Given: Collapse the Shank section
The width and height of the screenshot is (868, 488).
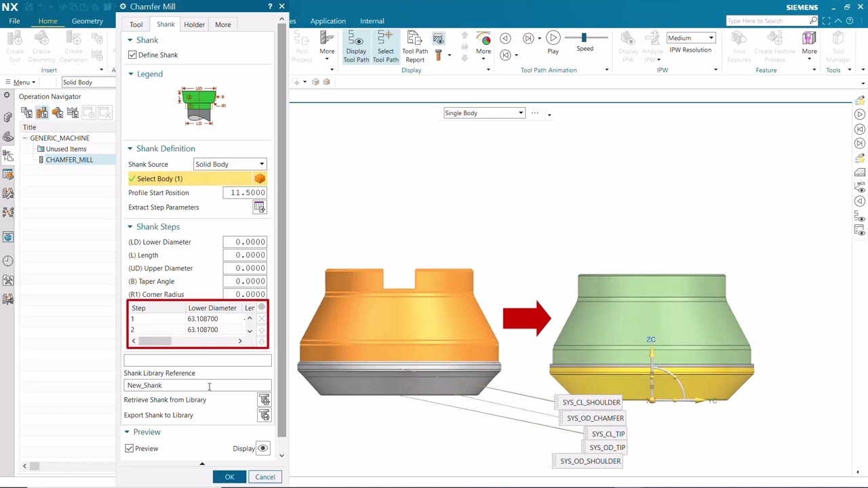Looking at the screenshot, I should tap(131, 40).
